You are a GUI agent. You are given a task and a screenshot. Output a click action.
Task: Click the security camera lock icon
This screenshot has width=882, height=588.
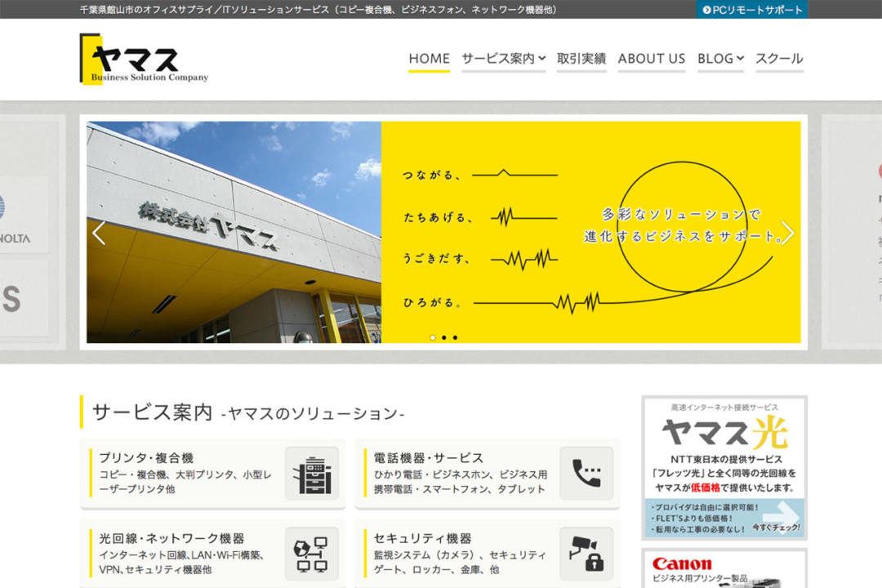tap(586, 553)
